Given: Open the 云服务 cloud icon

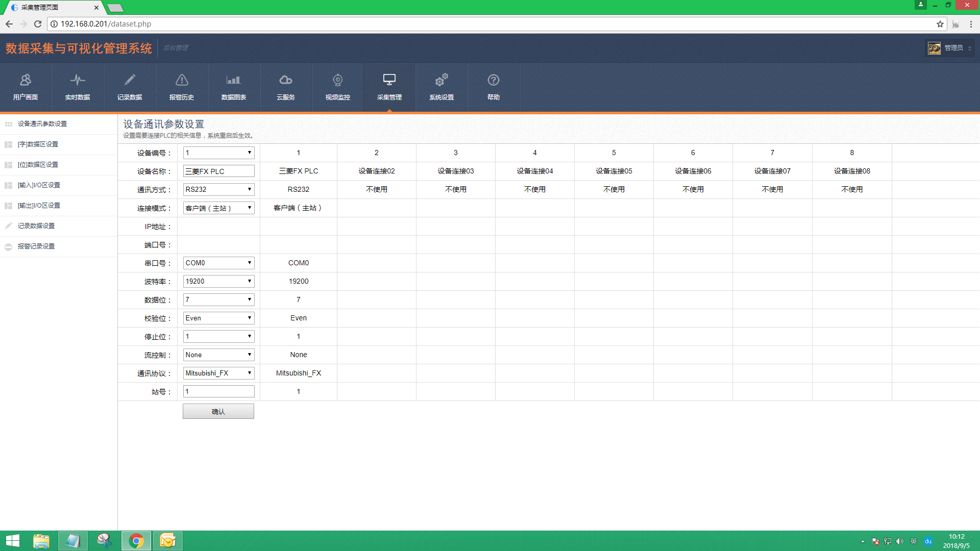Looking at the screenshot, I should 286,80.
